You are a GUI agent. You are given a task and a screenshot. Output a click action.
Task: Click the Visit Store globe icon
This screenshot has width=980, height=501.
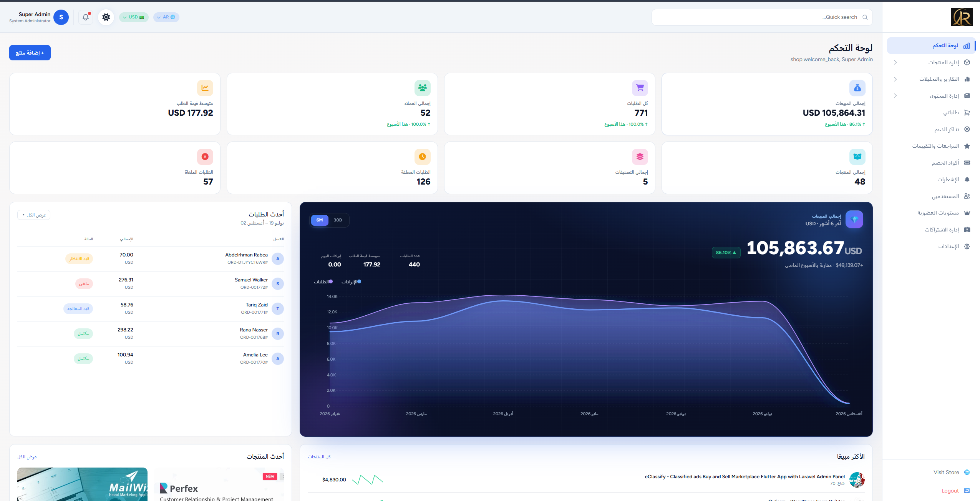click(967, 472)
